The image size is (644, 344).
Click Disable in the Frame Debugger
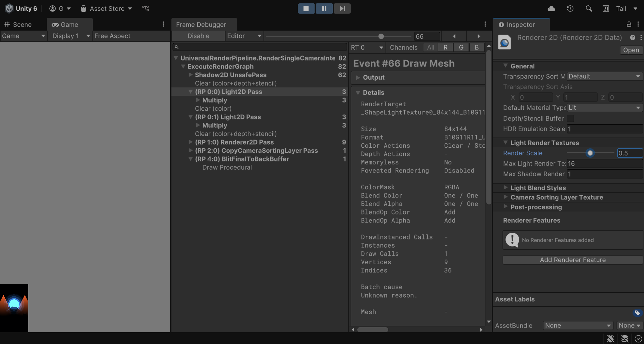pyautogui.click(x=198, y=36)
